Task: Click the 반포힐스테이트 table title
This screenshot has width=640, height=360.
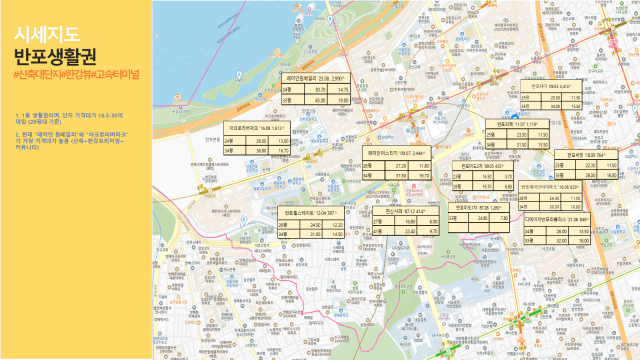Action: (311, 213)
